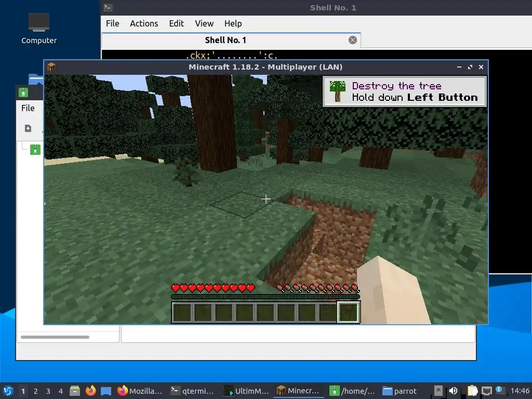The width and height of the screenshot is (532, 399).
Task: Click the archive manager horizontal scrollbar
Action: pos(55,337)
